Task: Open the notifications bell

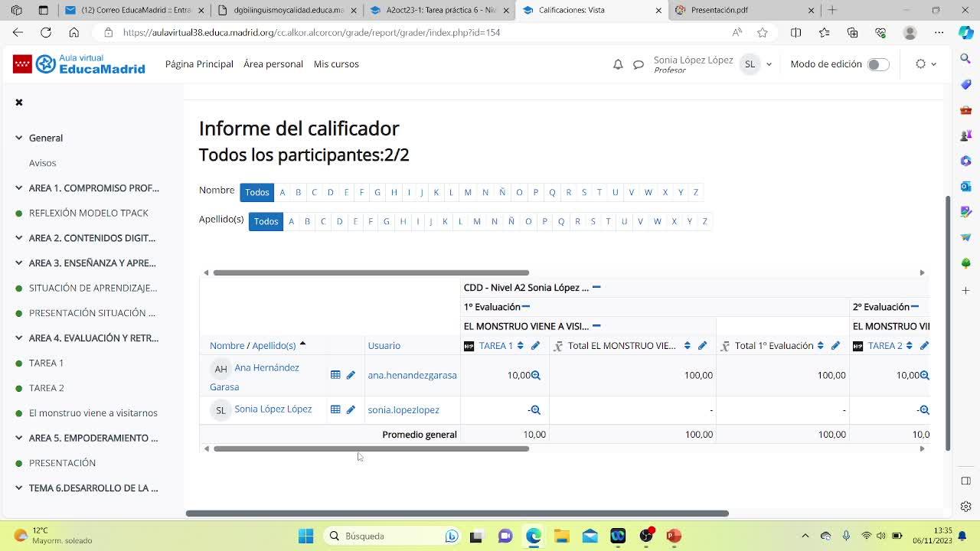Action: [x=618, y=64]
